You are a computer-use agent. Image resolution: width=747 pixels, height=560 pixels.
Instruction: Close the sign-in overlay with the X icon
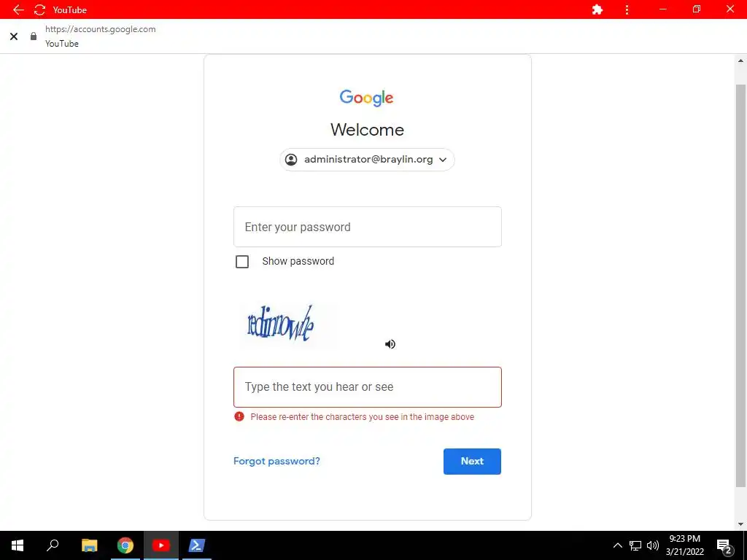pos(14,36)
